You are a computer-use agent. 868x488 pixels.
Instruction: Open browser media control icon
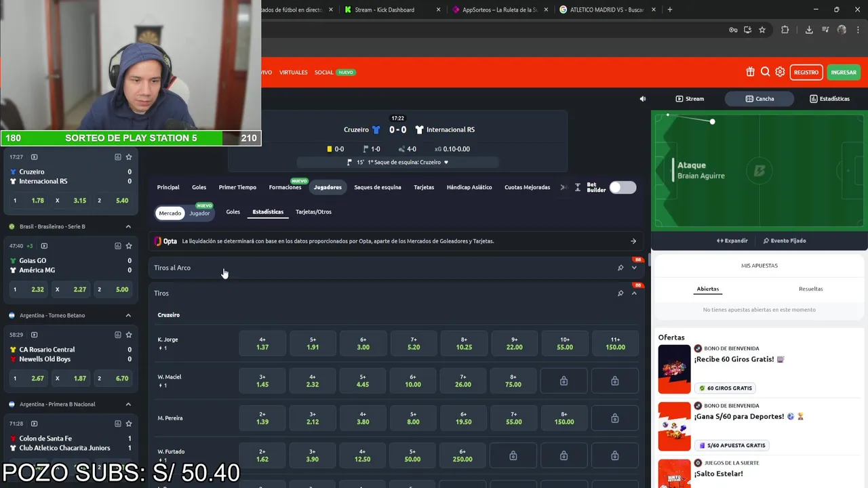pos(825,30)
